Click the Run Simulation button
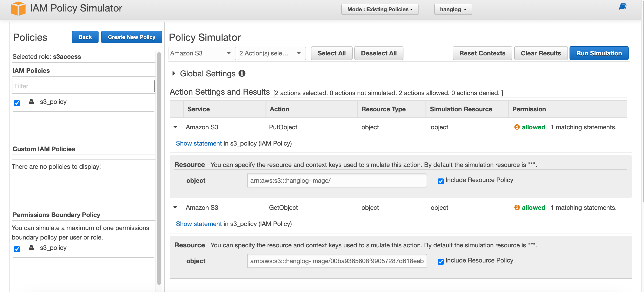Image resolution: width=644 pixels, height=292 pixels. [x=599, y=53]
